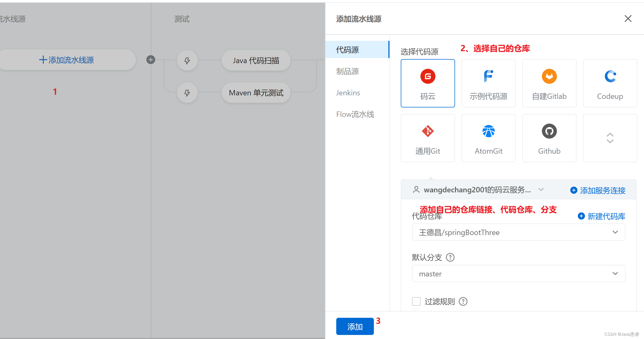Pick the 自建Gitlab code source
This screenshot has height=339, width=644.
pos(549,83)
